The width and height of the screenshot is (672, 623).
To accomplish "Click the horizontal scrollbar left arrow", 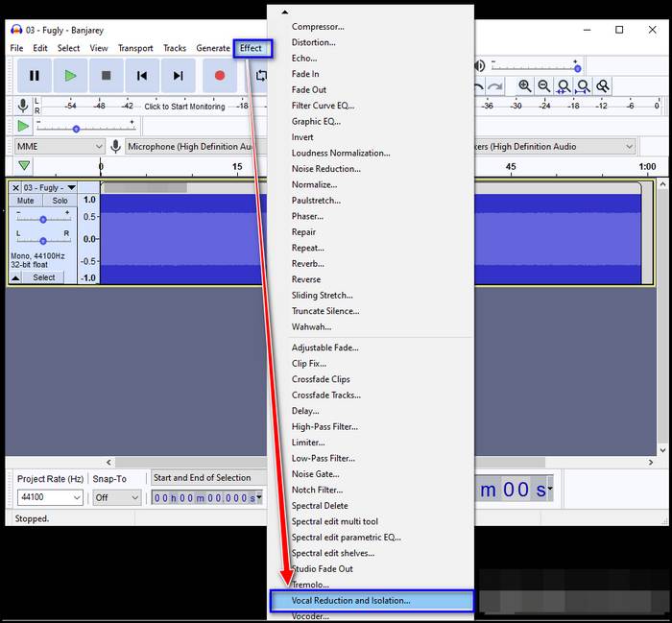I will [x=108, y=462].
